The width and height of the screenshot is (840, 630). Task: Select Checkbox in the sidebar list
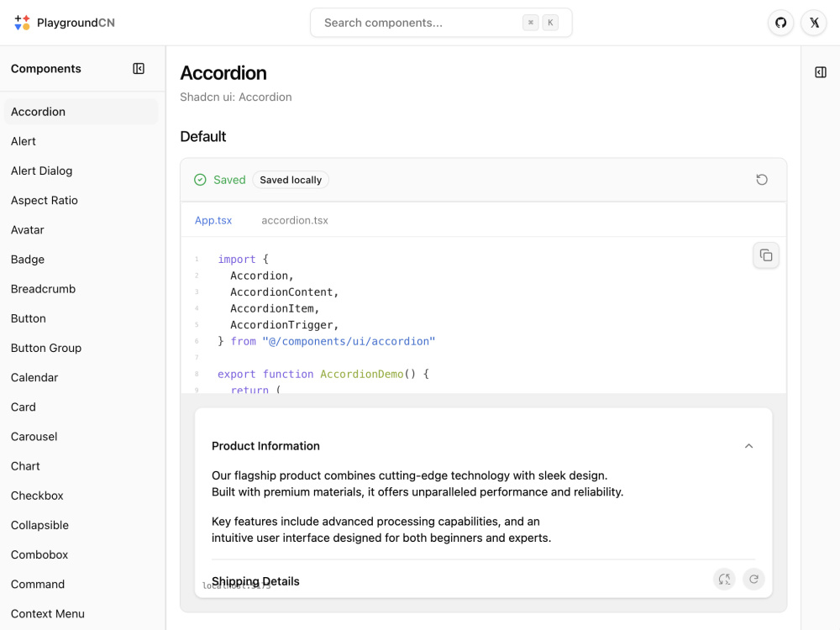pos(81,496)
